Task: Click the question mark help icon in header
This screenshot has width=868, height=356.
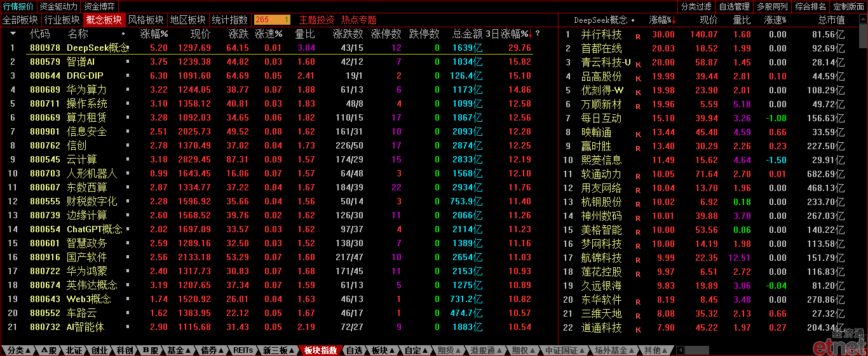Action: point(538,33)
